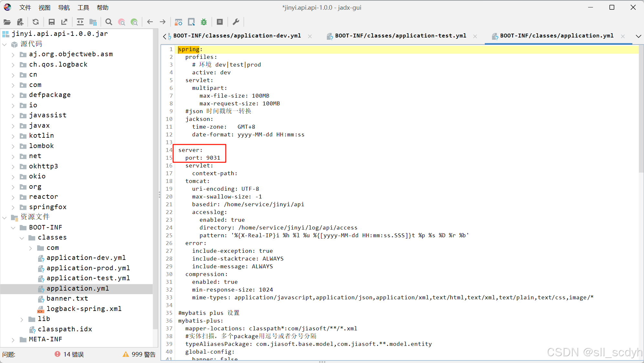Toggle the flatten packages icon

coord(93,22)
